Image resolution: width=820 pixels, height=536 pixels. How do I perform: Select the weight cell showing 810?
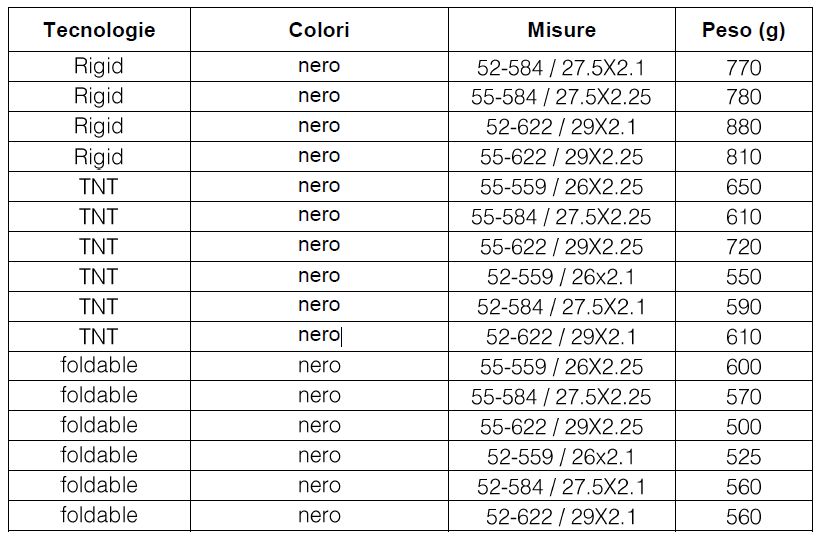744,157
